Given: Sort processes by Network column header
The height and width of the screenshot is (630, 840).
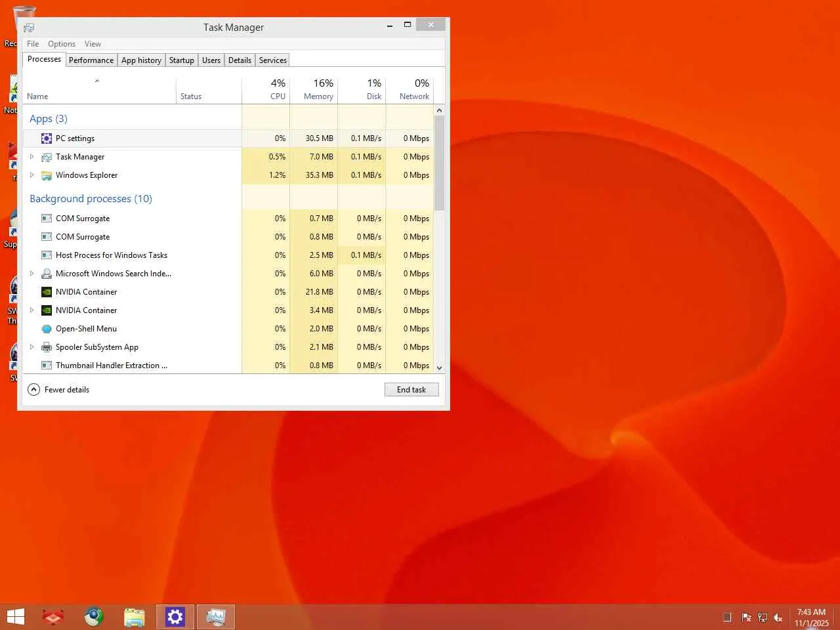Looking at the screenshot, I should coord(409,90).
